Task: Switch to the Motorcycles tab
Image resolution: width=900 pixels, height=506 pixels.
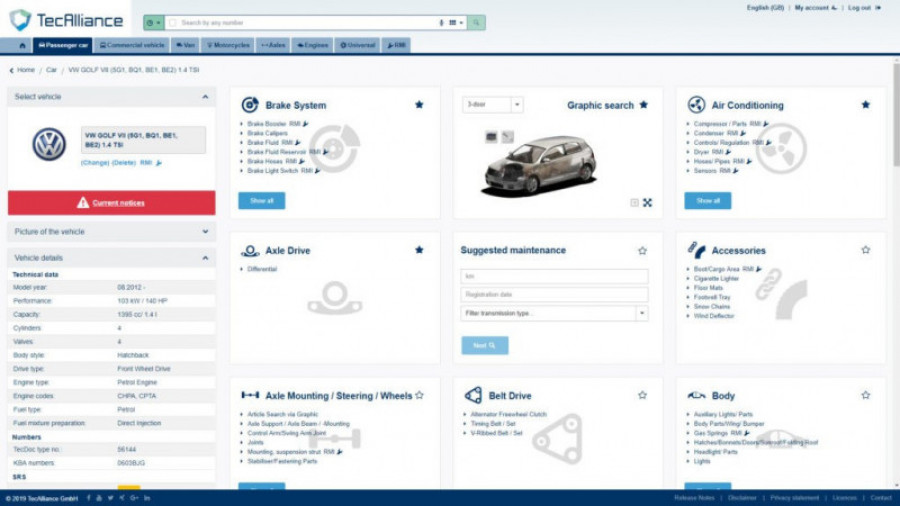Action: click(x=228, y=45)
